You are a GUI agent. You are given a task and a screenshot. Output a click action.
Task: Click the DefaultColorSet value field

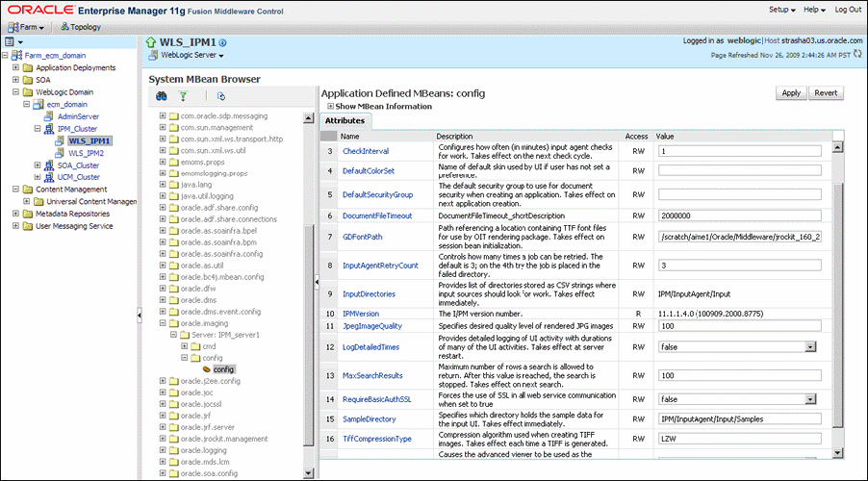tap(740, 170)
